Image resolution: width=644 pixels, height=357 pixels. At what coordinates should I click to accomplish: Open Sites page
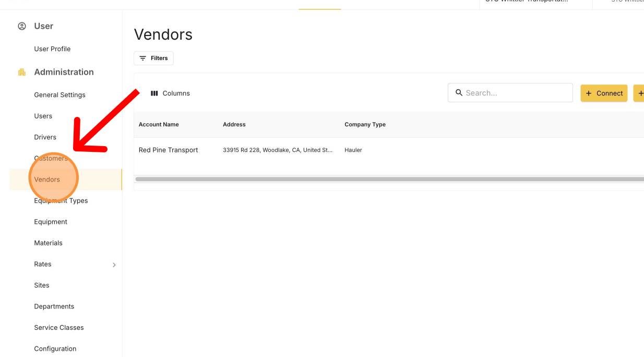pos(42,285)
